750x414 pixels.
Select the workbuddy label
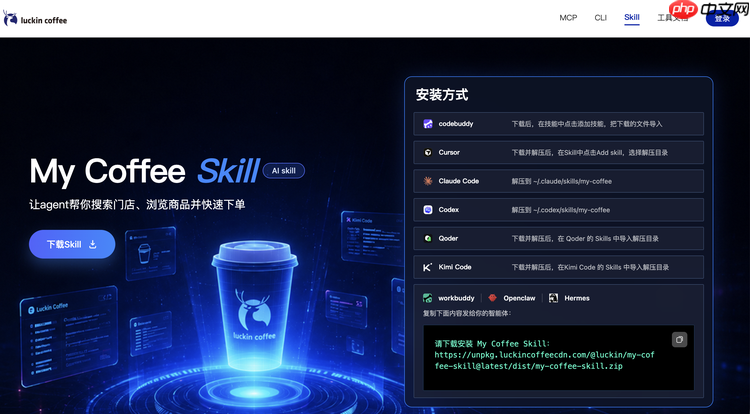point(456,298)
